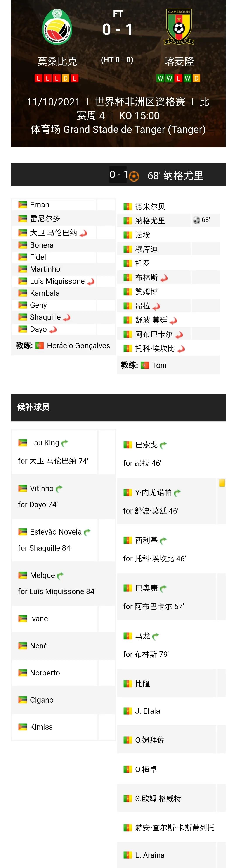Click the Cameroon Fecafoot crest logo
Screen dimensions: 236x868
click(179, 27)
